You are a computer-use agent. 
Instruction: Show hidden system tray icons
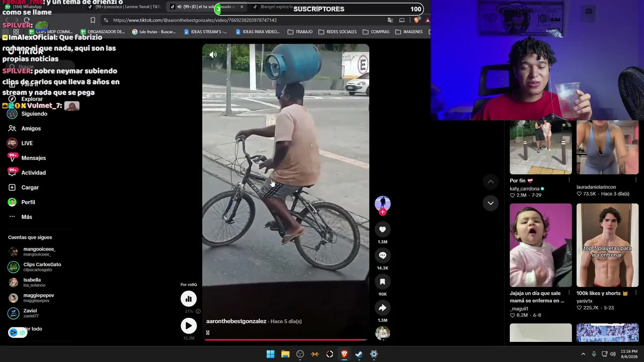[583, 354]
